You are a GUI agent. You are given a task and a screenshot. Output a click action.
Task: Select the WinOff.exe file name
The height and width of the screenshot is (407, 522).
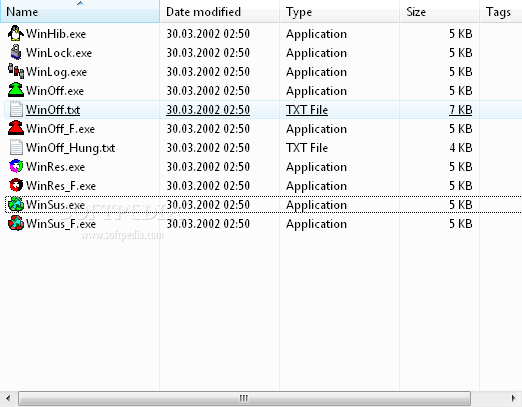55,91
